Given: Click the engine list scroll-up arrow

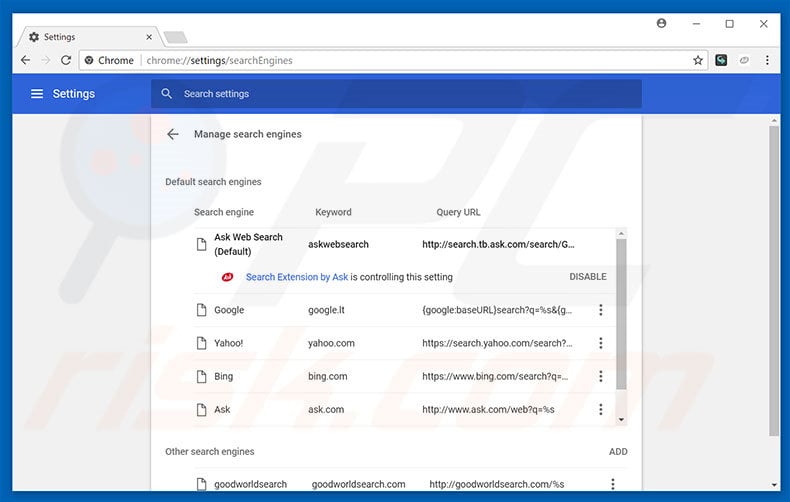Looking at the screenshot, I should pos(621,233).
